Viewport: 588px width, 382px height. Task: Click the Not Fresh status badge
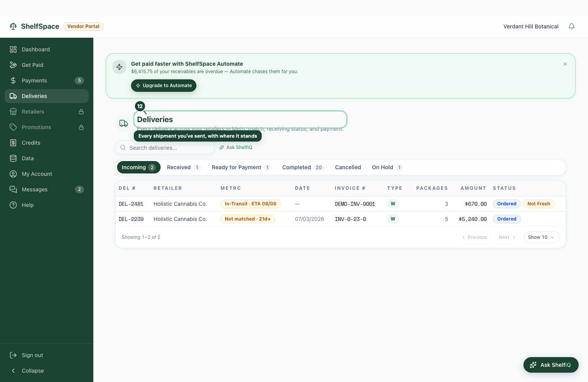[x=539, y=204]
